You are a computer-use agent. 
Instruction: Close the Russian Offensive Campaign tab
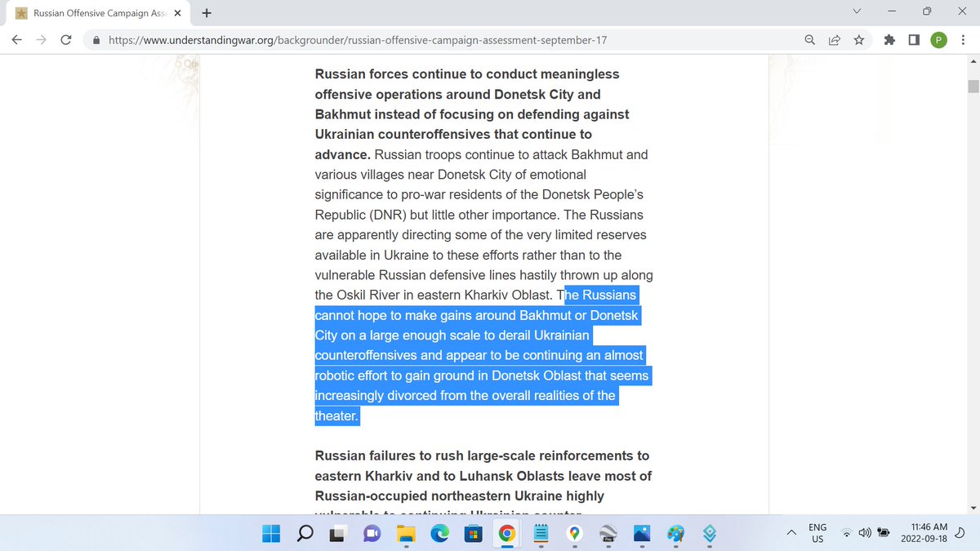click(x=177, y=13)
